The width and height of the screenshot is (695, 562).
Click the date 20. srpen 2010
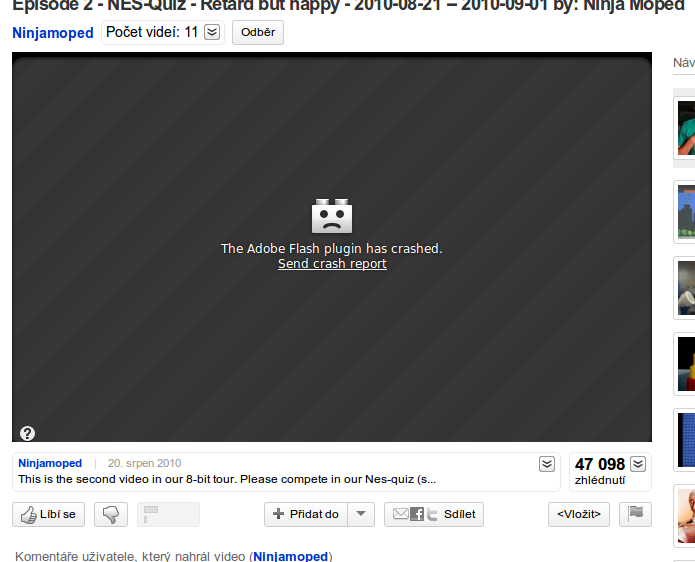(x=144, y=463)
